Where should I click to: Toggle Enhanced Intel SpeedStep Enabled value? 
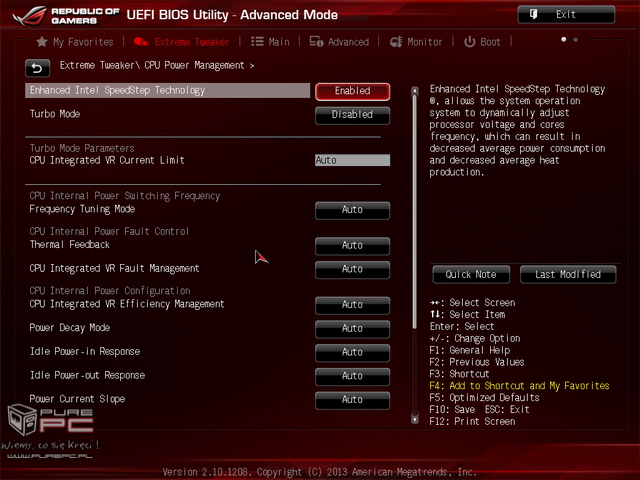[x=353, y=91]
